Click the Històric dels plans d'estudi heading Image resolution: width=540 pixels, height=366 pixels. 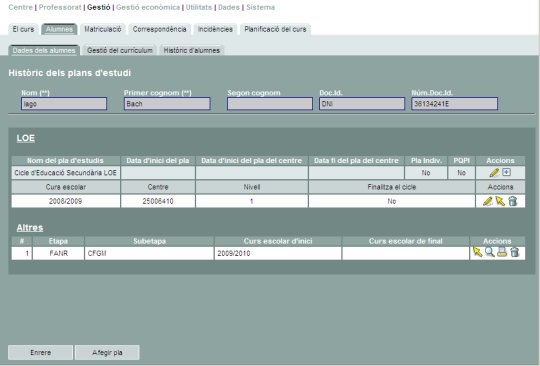click(70, 73)
